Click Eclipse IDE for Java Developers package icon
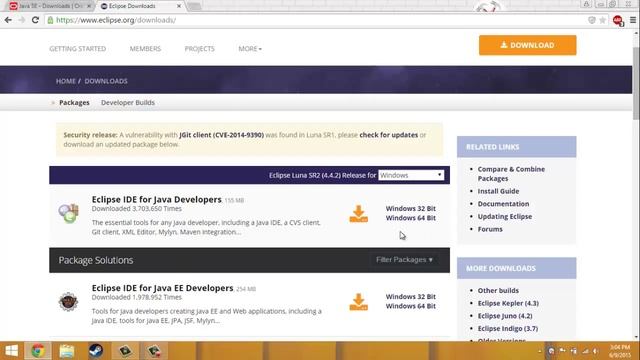 (68, 213)
